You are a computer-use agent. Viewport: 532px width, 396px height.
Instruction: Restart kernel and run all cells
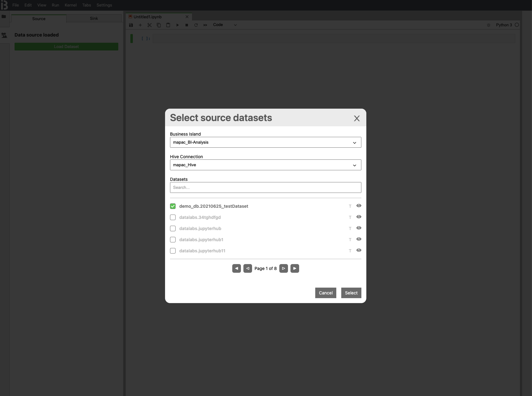[x=205, y=25]
